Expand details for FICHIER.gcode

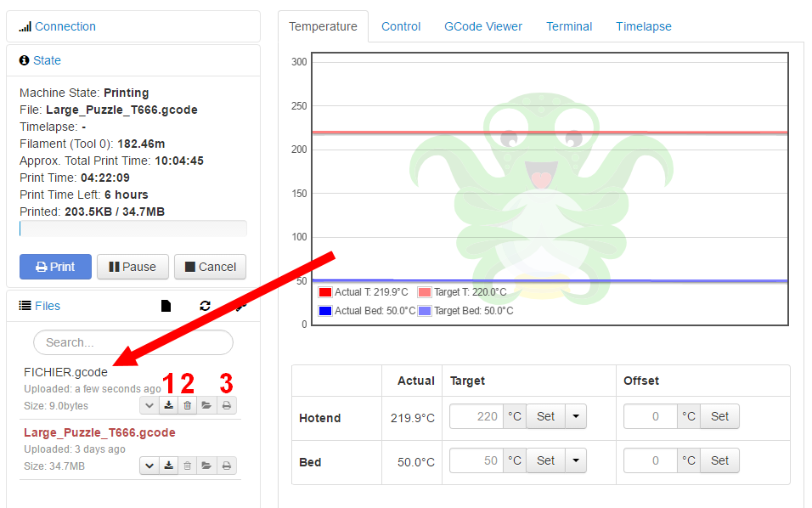[x=149, y=406]
